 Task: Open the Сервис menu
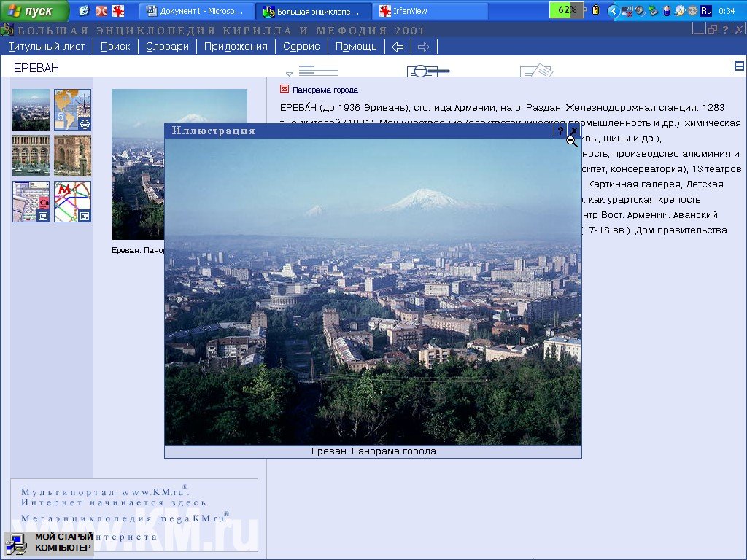(301, 46)
